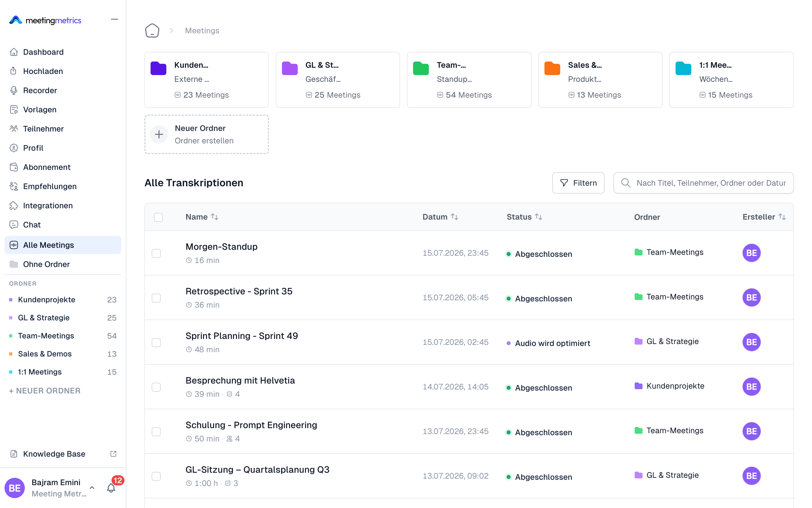Click the cyan 1:1 Meetings folder icon
Screen dimensions: 812x508
pyautogui.click(x=683, y=68)
